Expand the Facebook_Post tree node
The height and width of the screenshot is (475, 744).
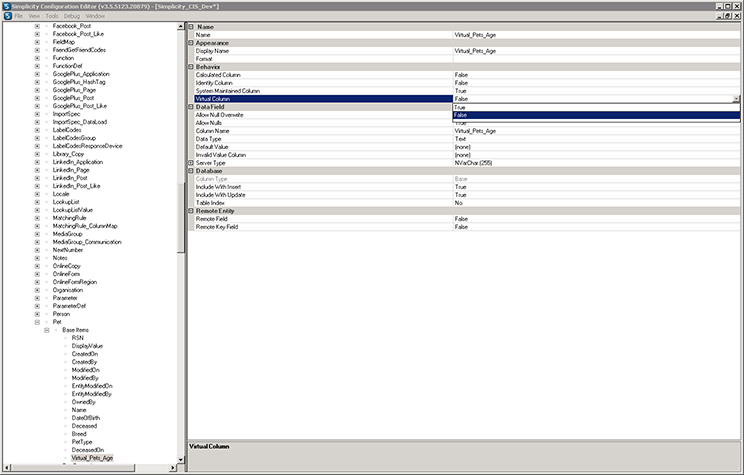(x=37, y=26)
